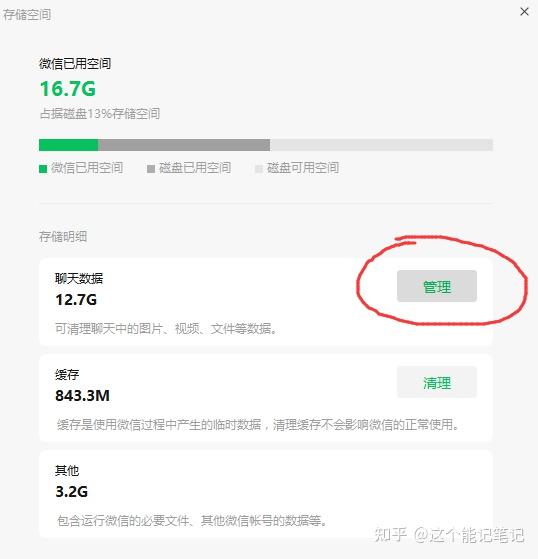
Task: Click the 管理 button for chat data
Action: tap(437, 286)
